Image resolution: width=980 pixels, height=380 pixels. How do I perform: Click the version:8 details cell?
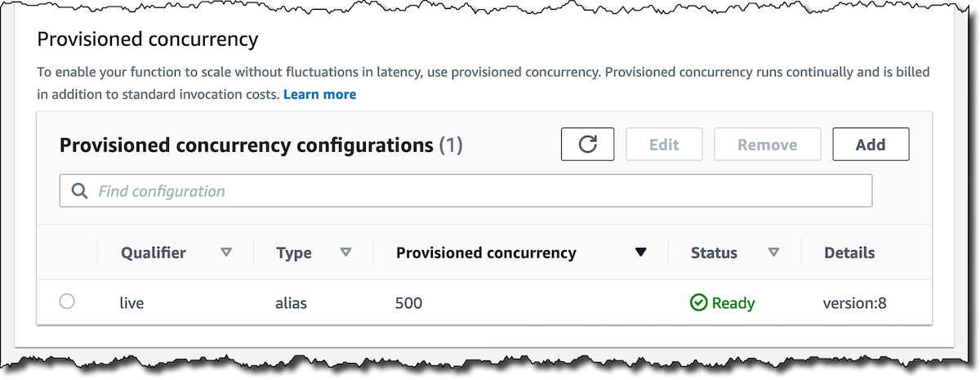[x=854, y=303]
